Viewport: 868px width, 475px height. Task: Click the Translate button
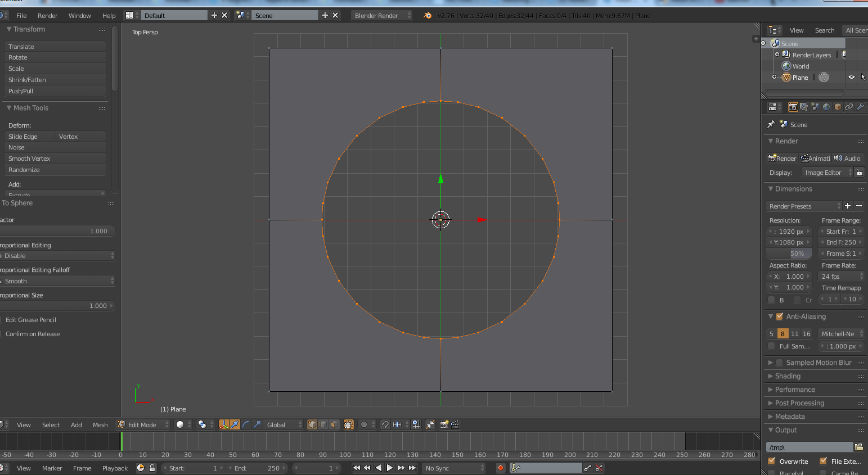55,46
